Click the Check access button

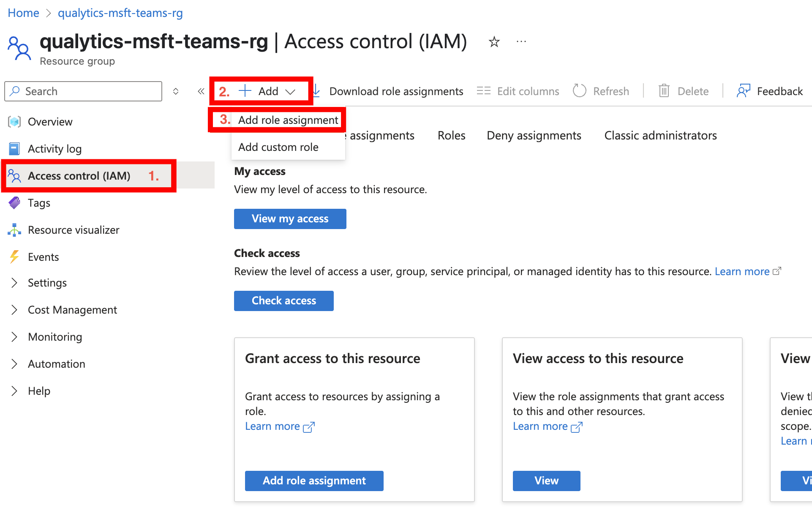pos(283,300)
